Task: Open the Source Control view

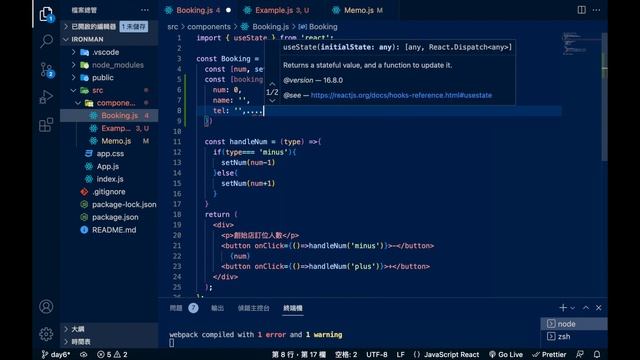Action: 46,69
